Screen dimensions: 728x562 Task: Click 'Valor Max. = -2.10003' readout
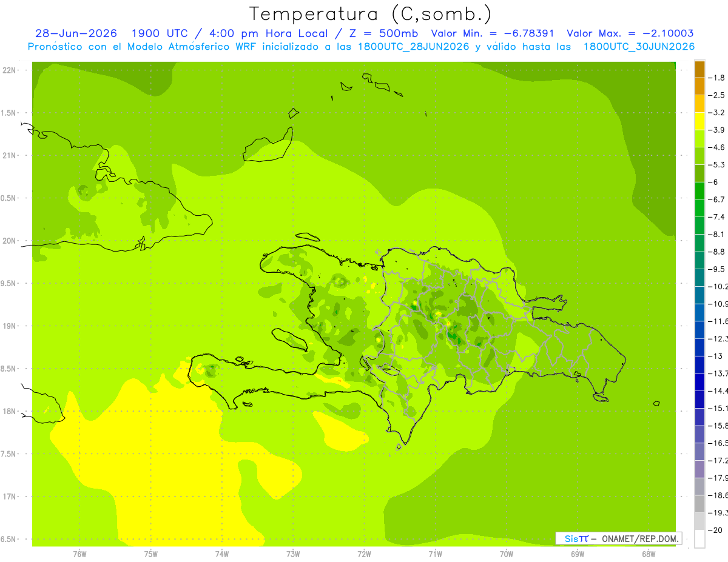click(x=630, y=33)
